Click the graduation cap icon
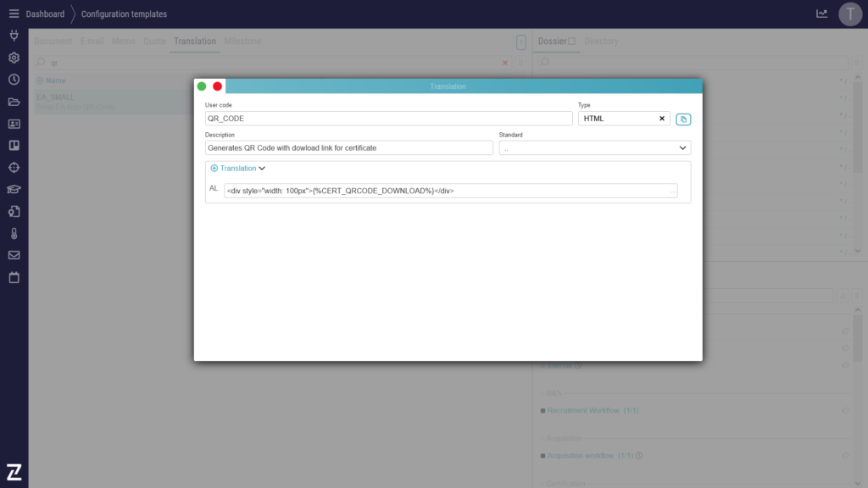This screenshot has height=488, width=868. [x=14, y=189]
